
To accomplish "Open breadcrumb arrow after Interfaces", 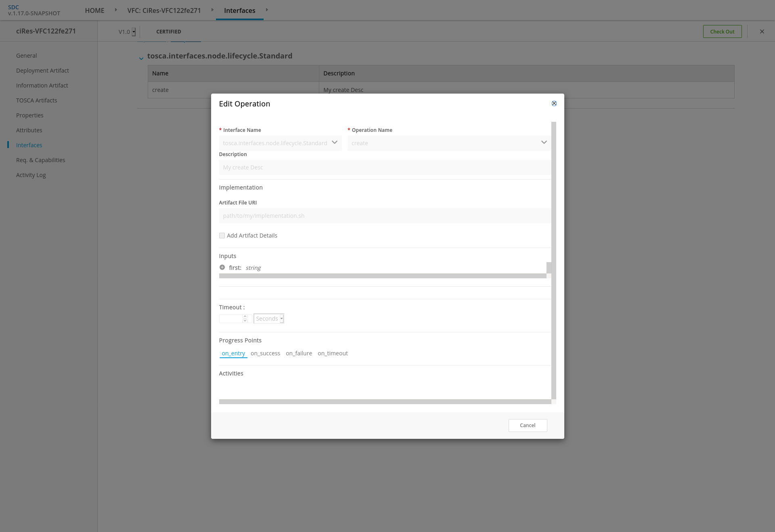I will point(267,10).
